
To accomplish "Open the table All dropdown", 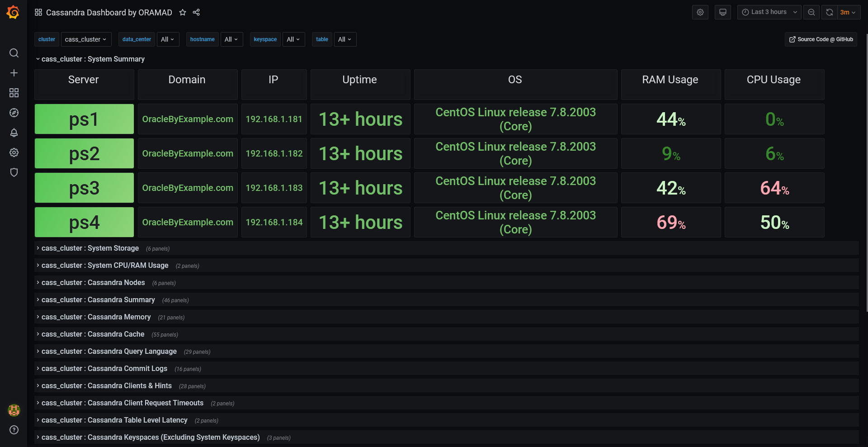I will coord(345,39).
